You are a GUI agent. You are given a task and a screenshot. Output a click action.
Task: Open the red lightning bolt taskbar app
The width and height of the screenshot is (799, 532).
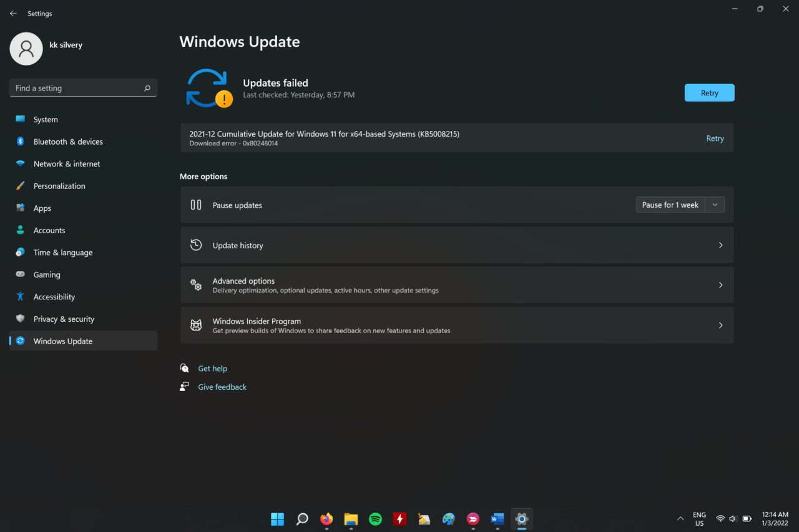click(x=399, y=519)
